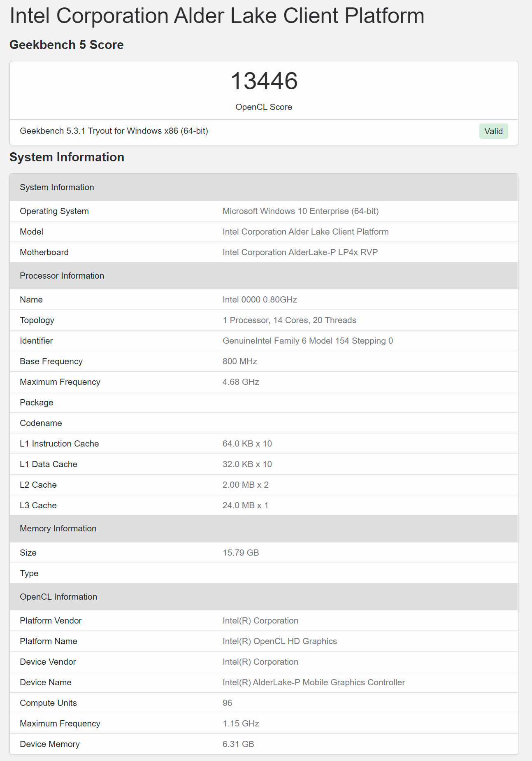Viewport: 532px width, 761px height.
Task: Select '2.00 MB x 2' value
Action: pos(246,485)
